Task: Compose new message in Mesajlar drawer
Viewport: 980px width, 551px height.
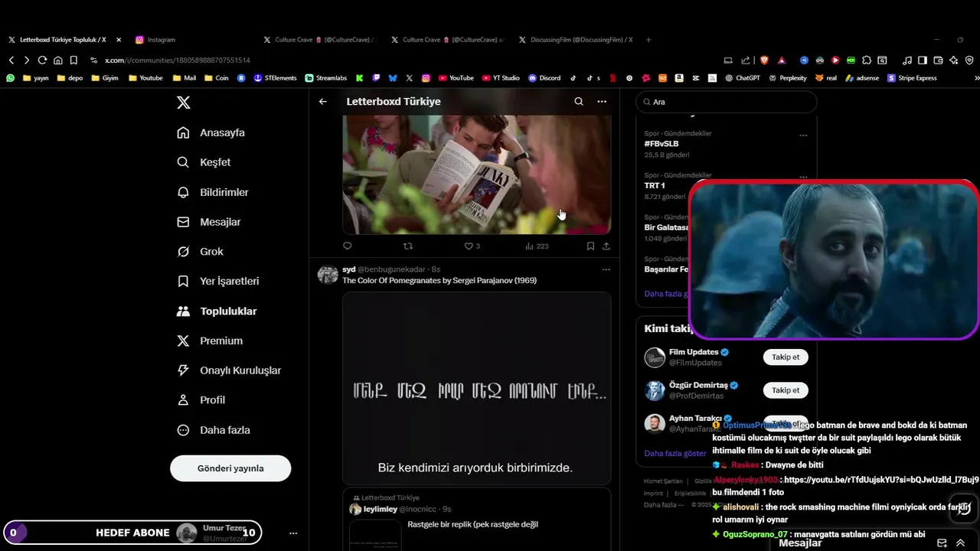Action: tap(942, 543)
